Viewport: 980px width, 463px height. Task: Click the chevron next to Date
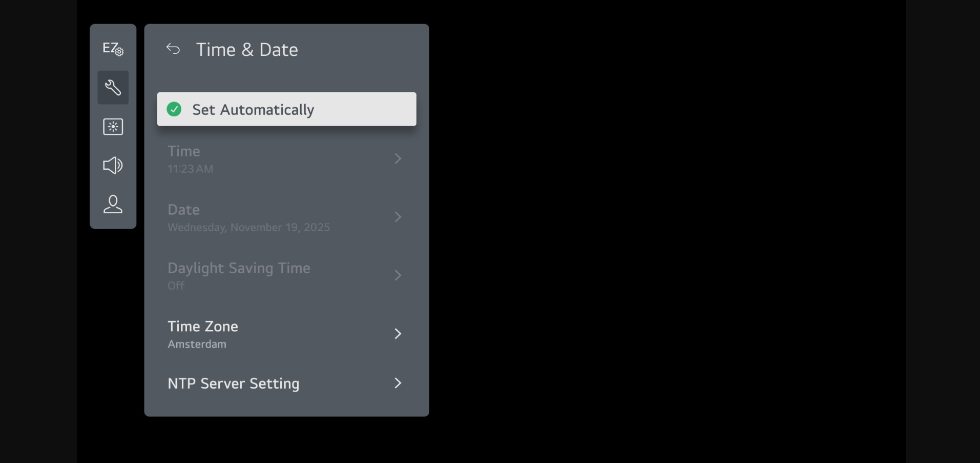[x=398, y=217]
